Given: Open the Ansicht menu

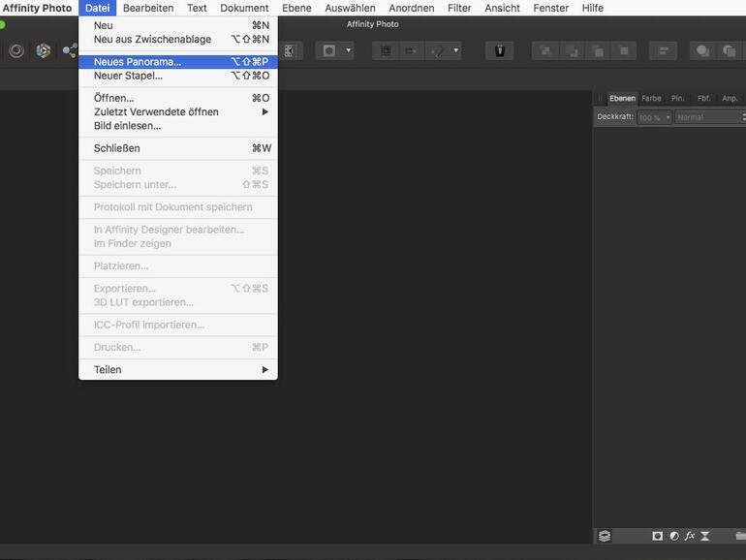Looking at the screenshot, I should click(502, 8).
